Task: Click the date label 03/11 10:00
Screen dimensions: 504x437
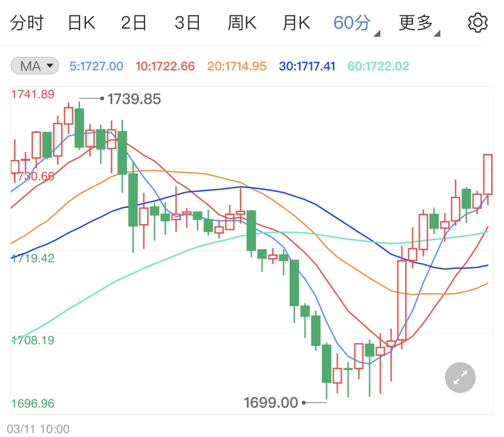Action: 38,429
